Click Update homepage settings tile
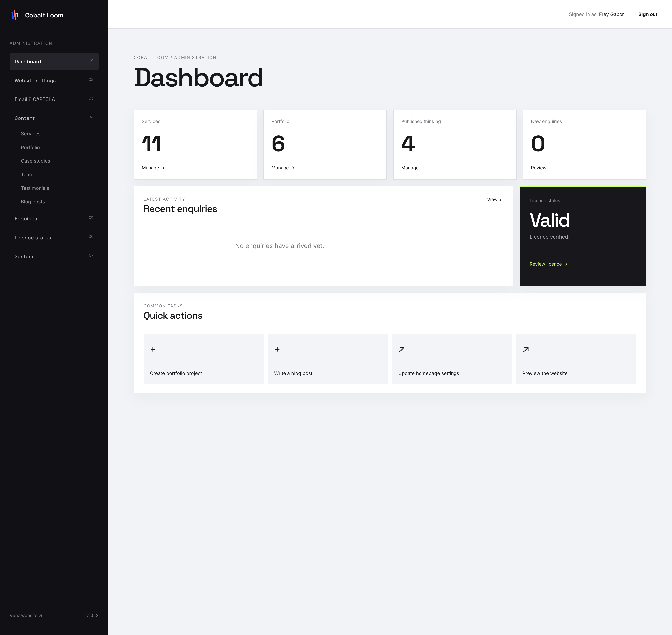 coord(452,359)
